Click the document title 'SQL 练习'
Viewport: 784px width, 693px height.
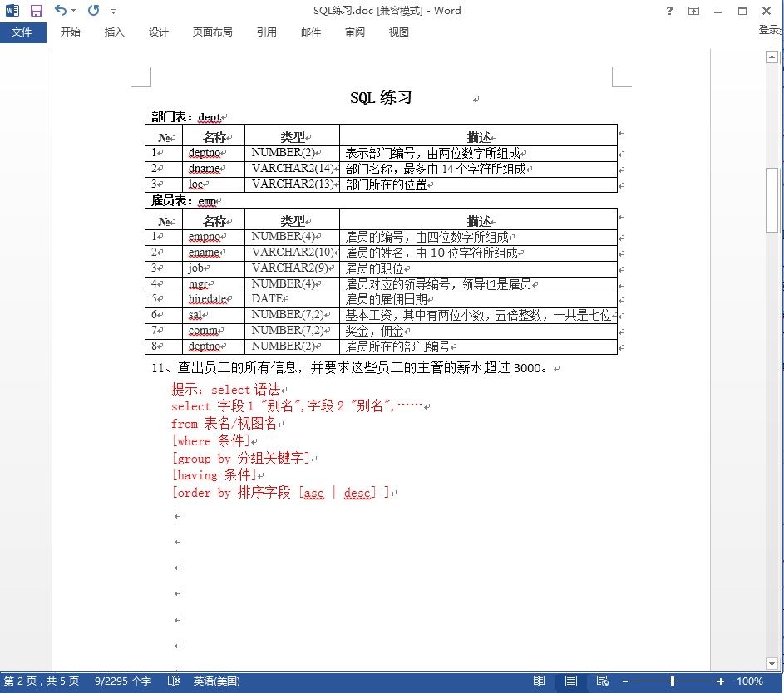tap(381, 97)
